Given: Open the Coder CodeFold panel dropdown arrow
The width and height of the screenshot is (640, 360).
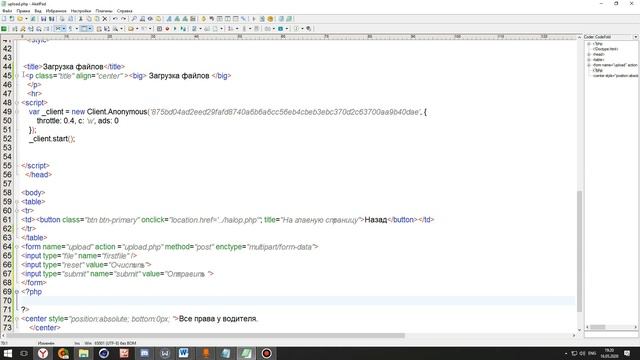Looking at the screenshot, I should click(636, 37).
